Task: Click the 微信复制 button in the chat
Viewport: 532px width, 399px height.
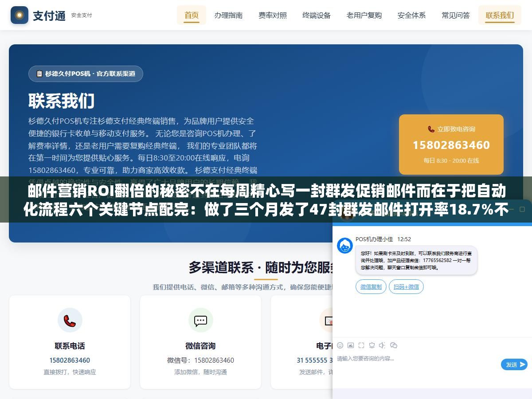Action: pos(371,287)
